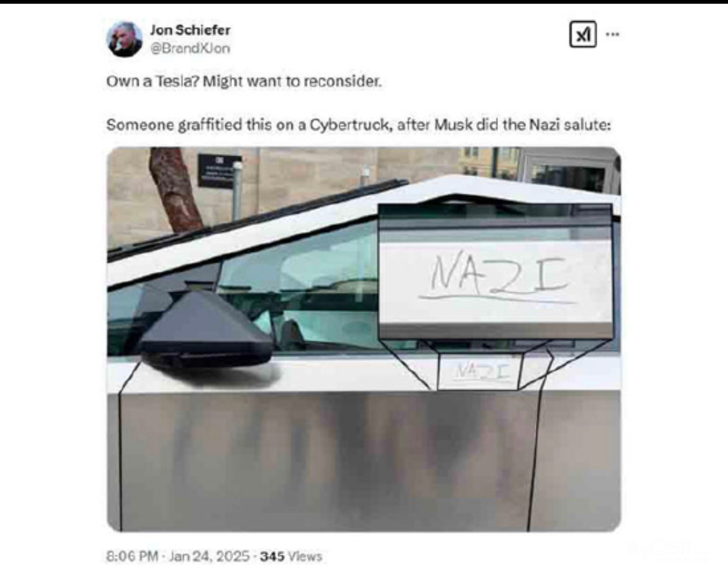Click the Grok xI icon
This screenshot has width=728, height=571.
coord(582,34)
